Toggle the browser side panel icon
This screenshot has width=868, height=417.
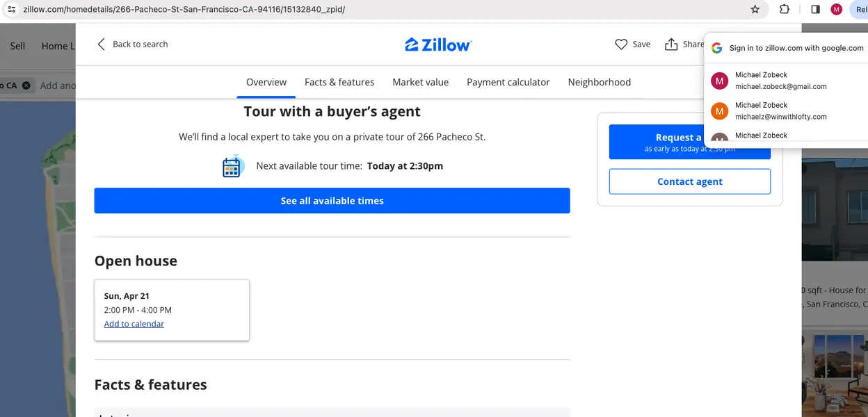pos(816,9)
